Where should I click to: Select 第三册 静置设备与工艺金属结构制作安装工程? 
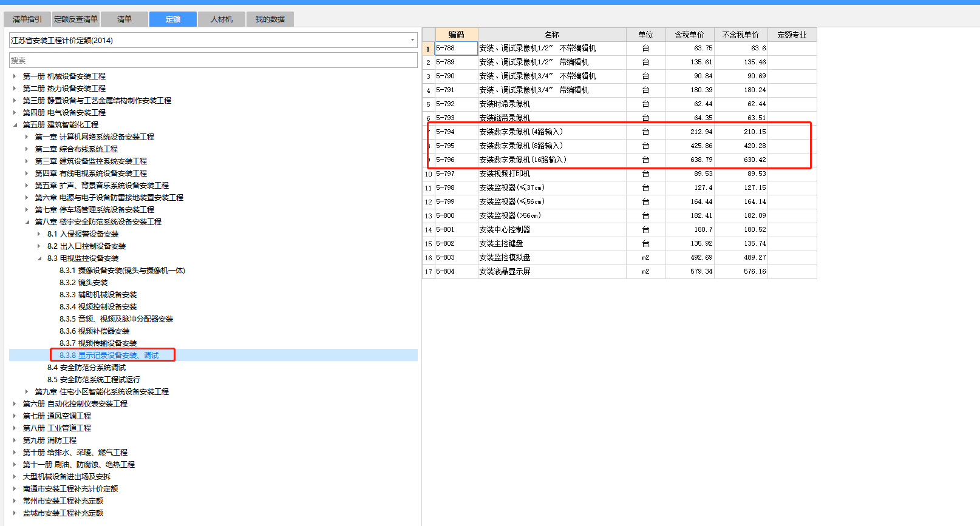[97, 101]
